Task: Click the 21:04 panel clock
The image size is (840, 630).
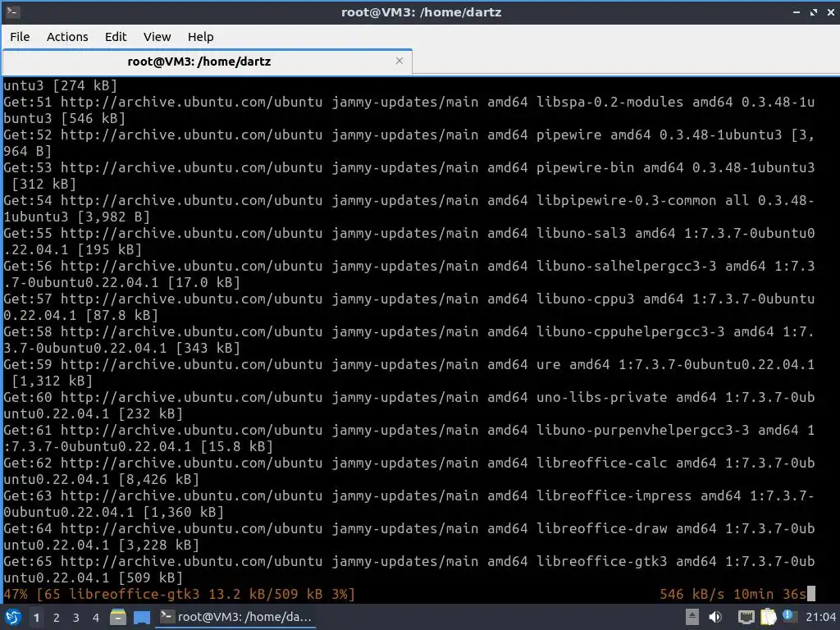Action: tap(820, 617)
